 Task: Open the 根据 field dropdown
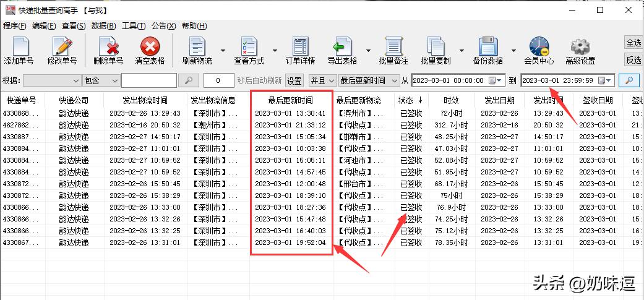[x=52, y=80]
